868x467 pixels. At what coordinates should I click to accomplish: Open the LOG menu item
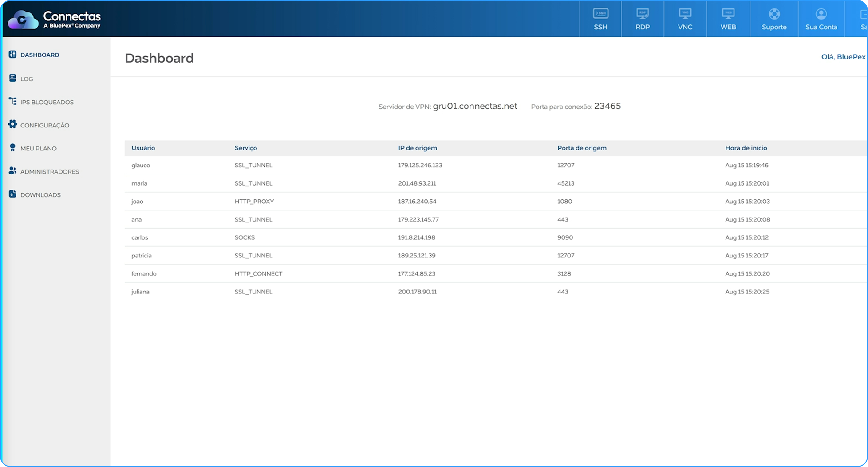27,79
